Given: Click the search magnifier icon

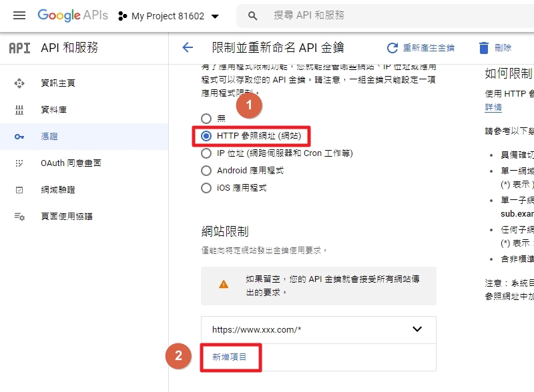Looking at the screenshot, I should 252,15.
